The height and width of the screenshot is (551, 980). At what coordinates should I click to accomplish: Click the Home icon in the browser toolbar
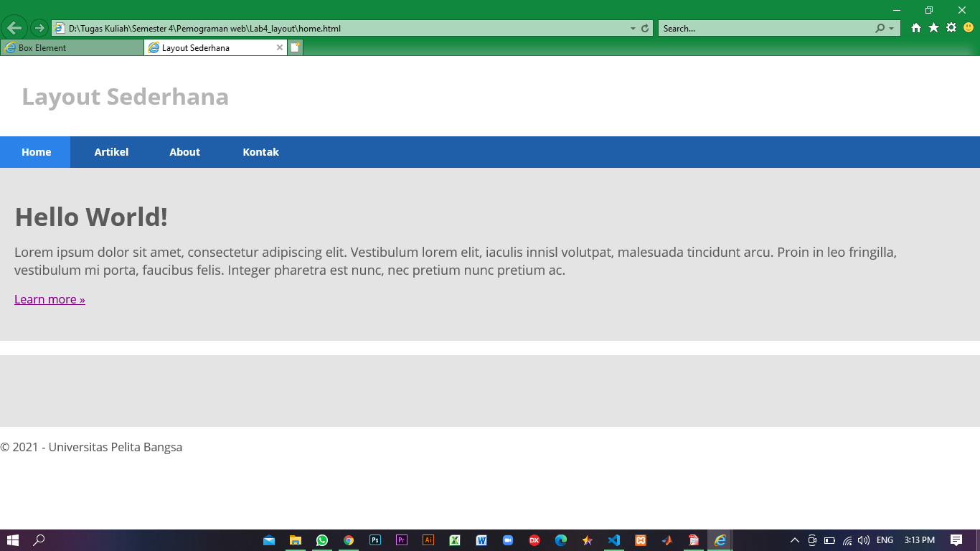[x=916, y=28]
